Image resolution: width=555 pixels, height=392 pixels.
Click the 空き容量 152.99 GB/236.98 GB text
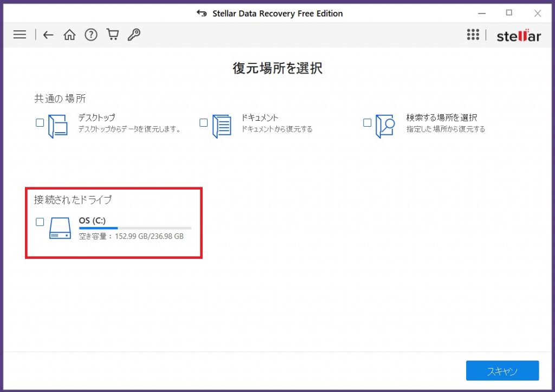point(131,236)
